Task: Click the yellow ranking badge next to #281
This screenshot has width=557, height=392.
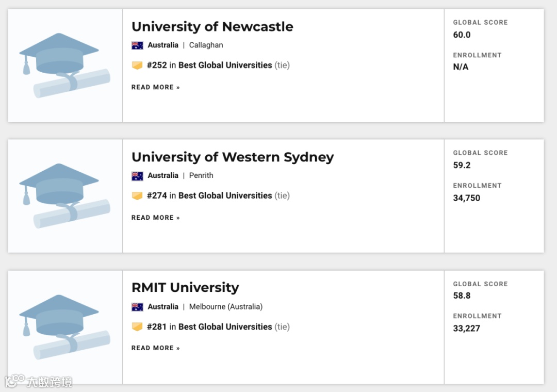Action: (x=137, y=327)
